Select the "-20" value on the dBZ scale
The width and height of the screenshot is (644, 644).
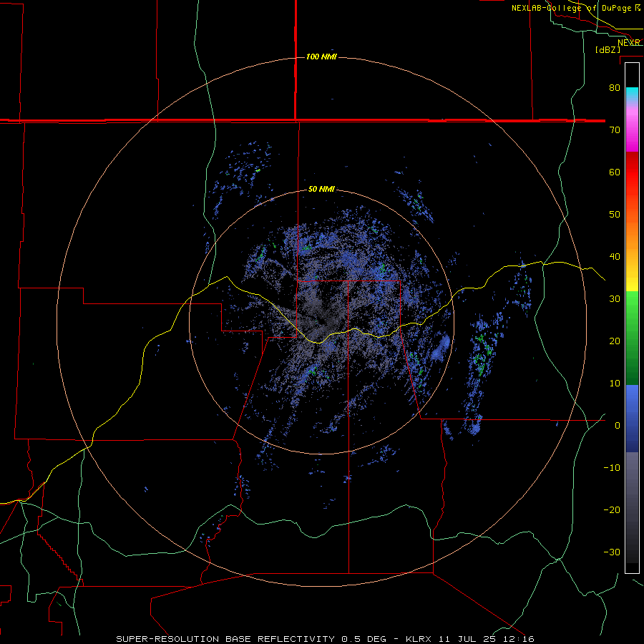612,510
